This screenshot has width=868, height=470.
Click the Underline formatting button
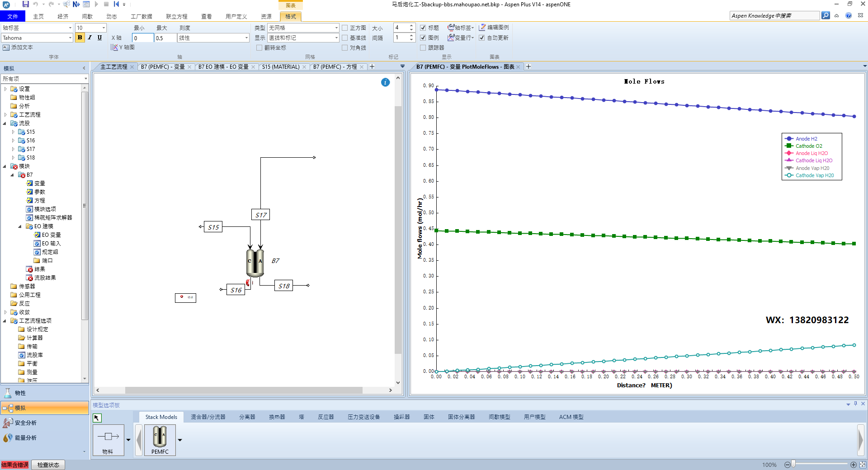pyautogui.click(x=100, y=38)
